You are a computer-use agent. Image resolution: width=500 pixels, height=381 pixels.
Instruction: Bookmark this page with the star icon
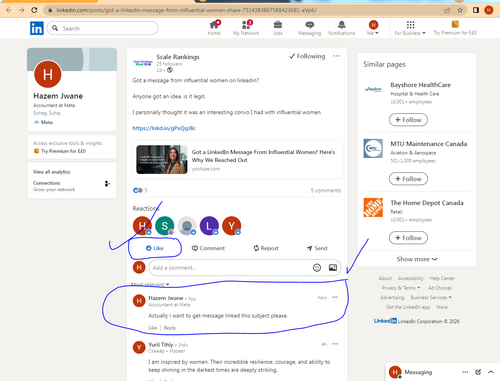pos(460,10)
